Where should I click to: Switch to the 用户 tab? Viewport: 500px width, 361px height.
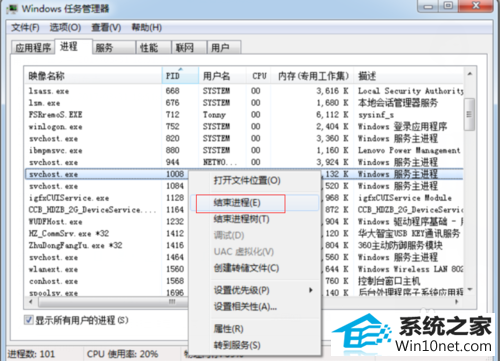(x=224, y=48)
